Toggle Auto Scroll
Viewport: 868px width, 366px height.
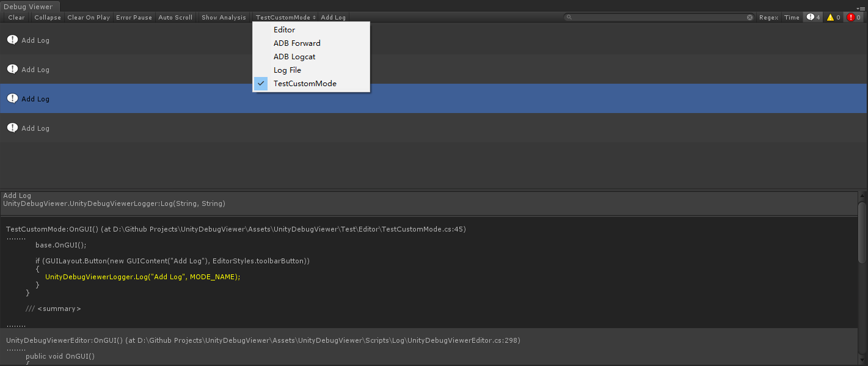click(175, 17)
